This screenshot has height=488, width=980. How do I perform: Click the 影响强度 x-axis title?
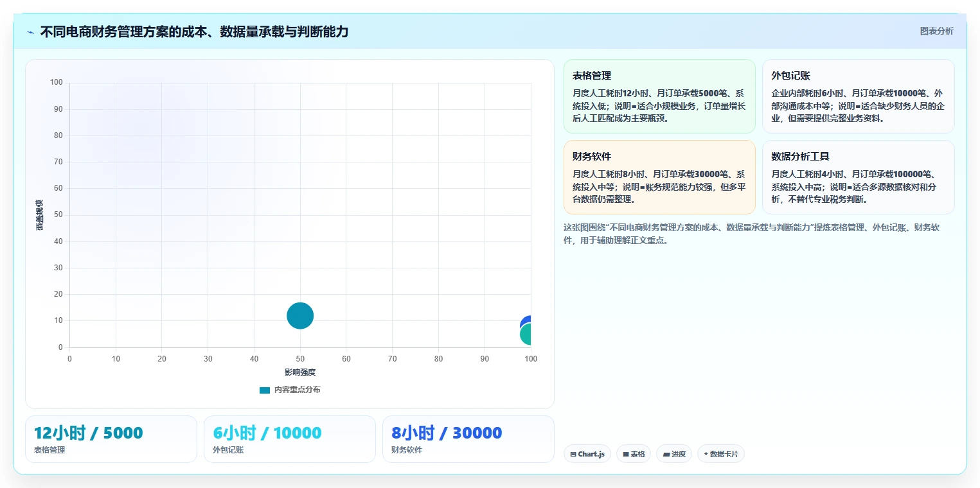coord(300,372)
